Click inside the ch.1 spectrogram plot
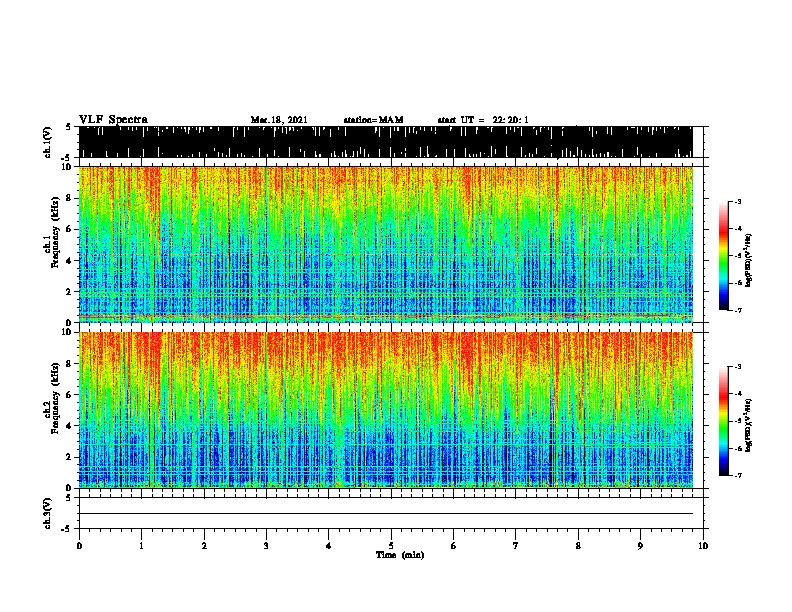The image size is (792, 612). 386,244
